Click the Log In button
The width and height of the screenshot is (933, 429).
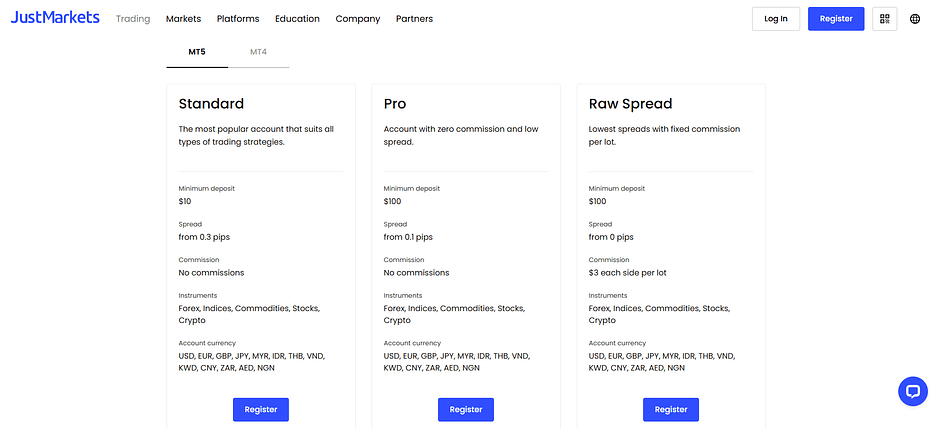(x=775, y=19)
